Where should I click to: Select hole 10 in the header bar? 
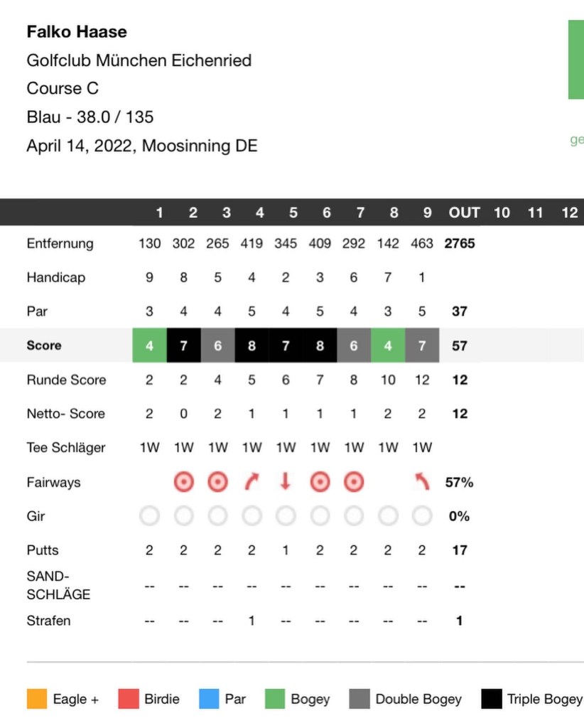pyautogui.click(x=502, y=213)
